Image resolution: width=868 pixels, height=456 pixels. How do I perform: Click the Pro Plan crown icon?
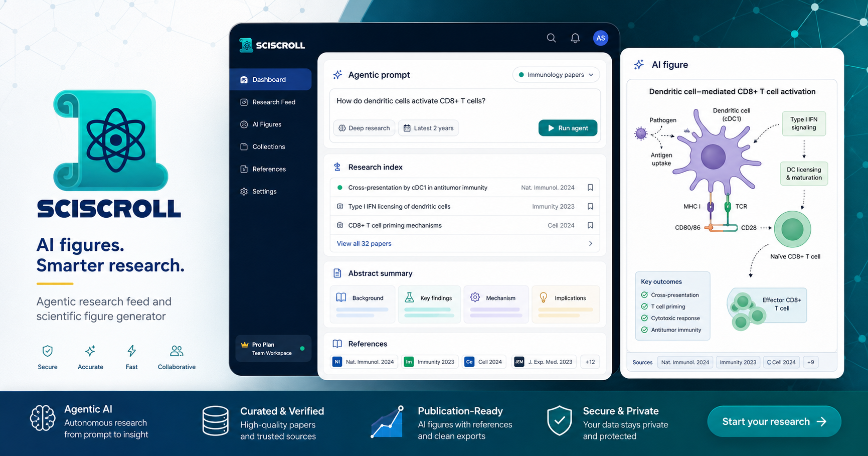(x=245, y=345)
